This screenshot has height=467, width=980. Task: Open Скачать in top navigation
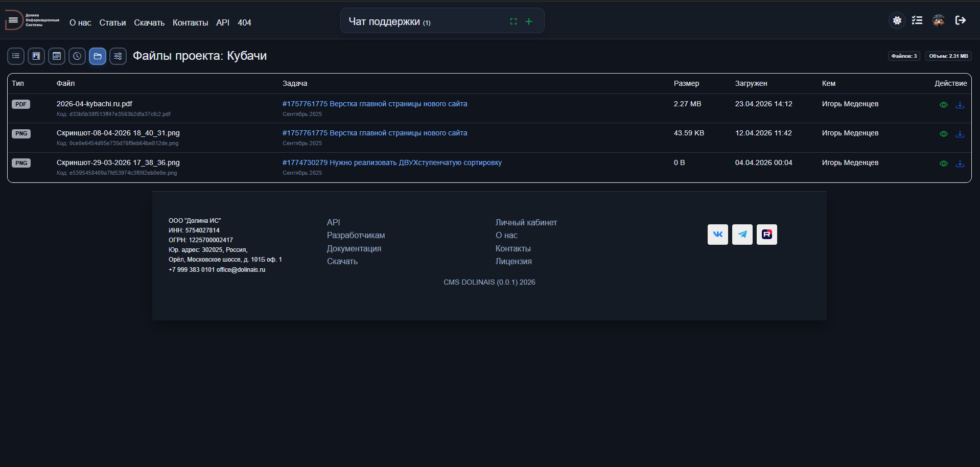point(149,22)
